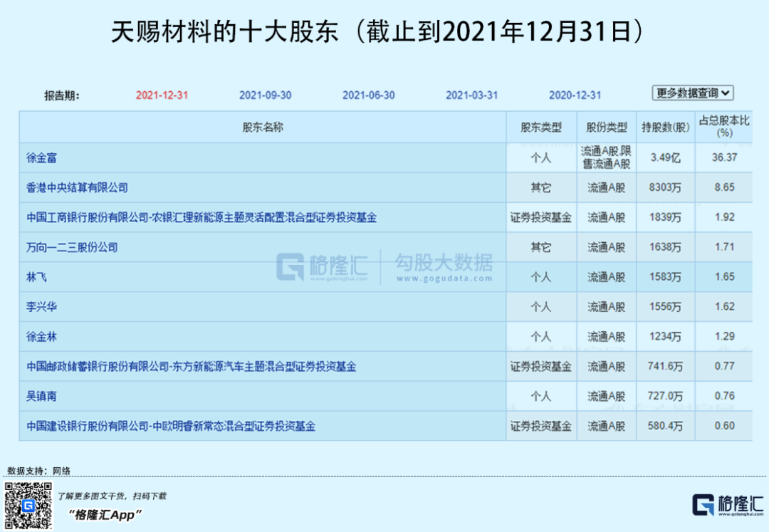Select 流通A股,限售流通A股 cell in 徐金富 row
This screenshot has height=532, width=769.
click(607, 158)
